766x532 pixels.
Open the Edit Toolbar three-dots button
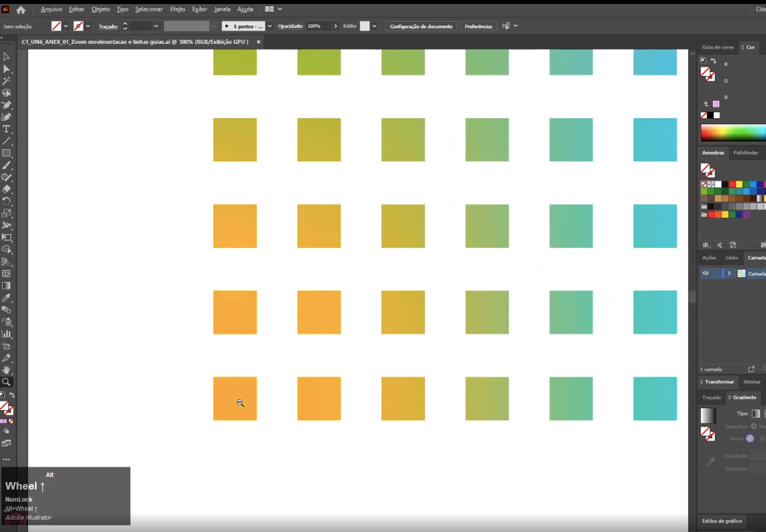pyautogui.click(x=7, y=459)
